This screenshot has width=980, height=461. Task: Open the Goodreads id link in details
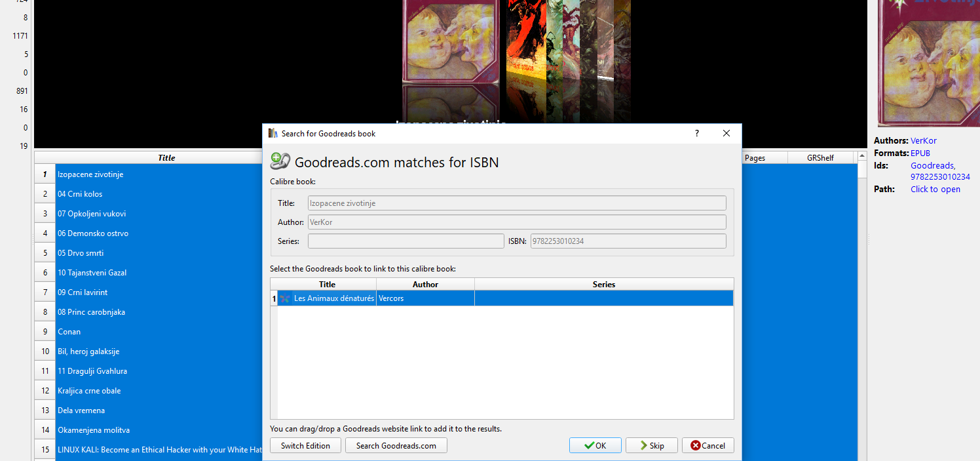(x=933, y=166)
